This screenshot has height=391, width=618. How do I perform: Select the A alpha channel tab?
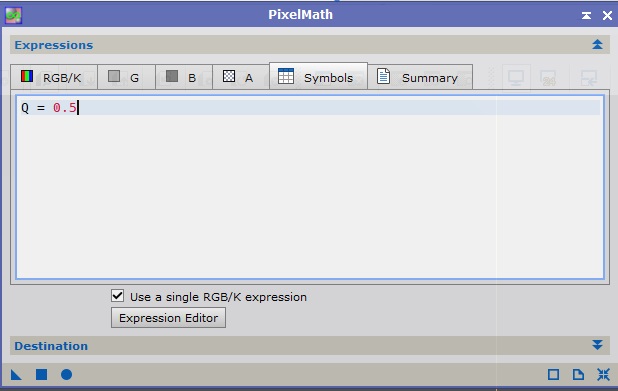point(241,77)
